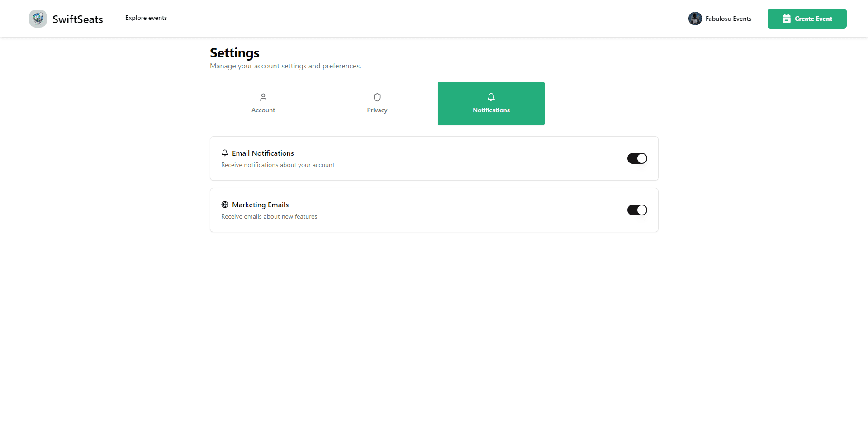Toggle Email Notifications off then back on
868x439 pixels.
coord(637,158)
